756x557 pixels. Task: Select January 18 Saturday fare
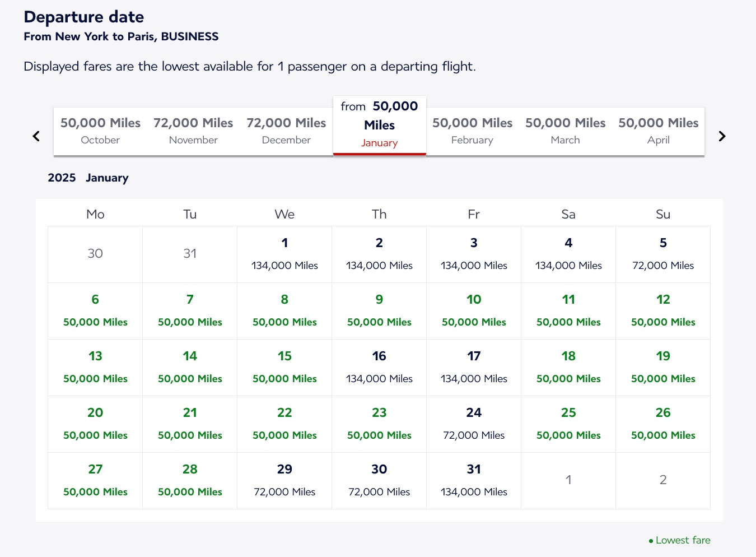pos(568,367)
